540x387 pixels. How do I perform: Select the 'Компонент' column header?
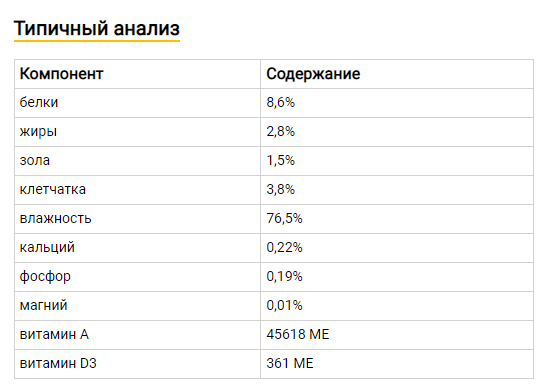coord(61,74)
